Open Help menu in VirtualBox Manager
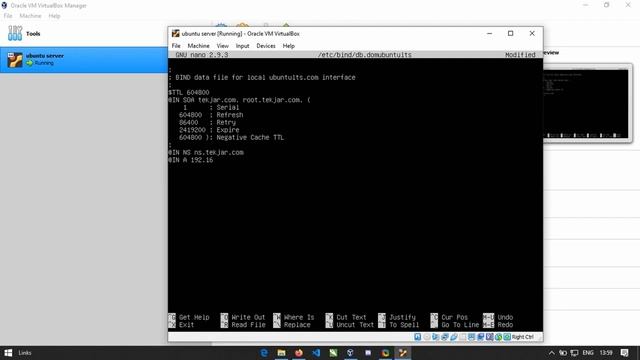Screen dimensions: 640x360 point(54,16)
